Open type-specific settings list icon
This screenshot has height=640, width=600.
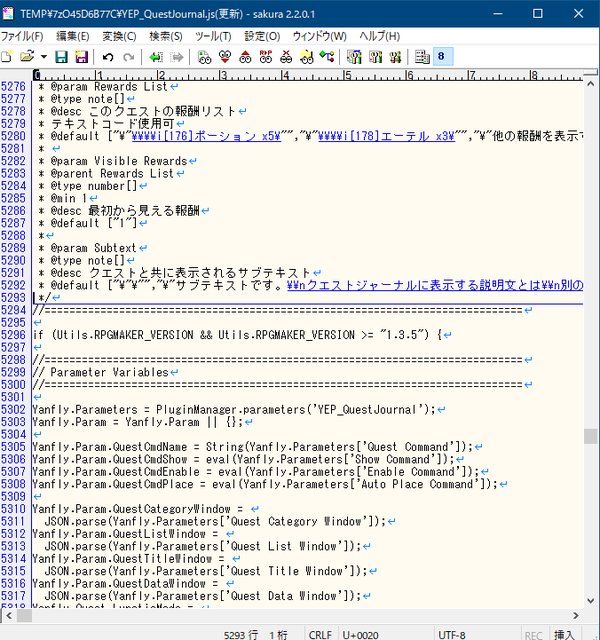click(x=354, y=57)
